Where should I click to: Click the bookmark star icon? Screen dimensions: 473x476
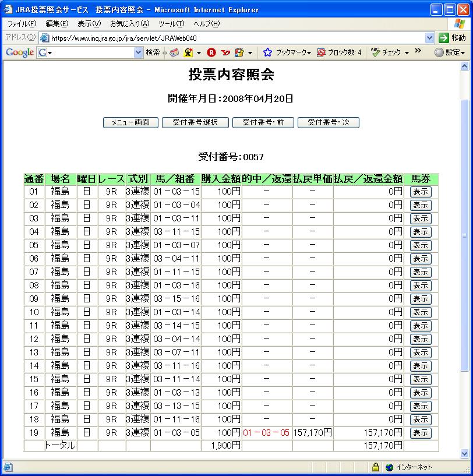[x=267, y=52]
